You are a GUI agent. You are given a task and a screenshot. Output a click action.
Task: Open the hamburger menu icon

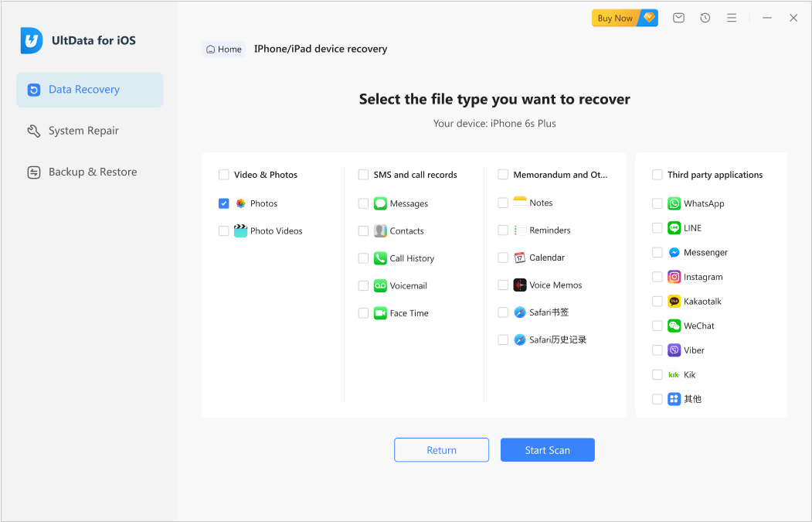(x=731, y=18)
